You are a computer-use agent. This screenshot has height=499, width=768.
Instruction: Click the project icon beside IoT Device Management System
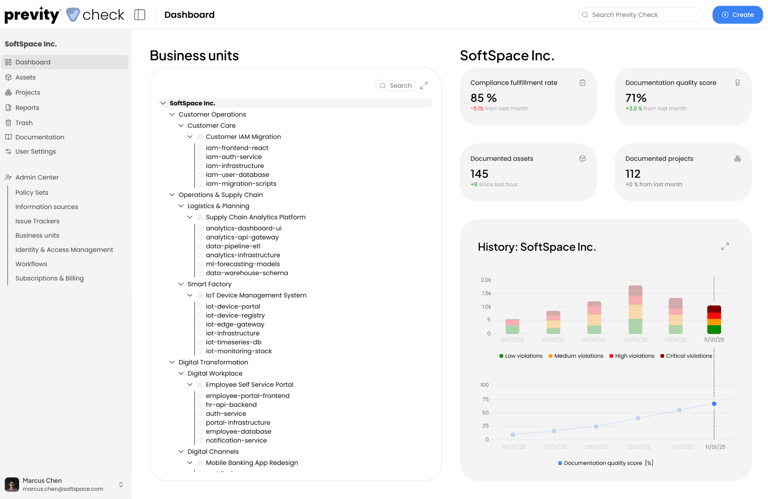pyautogui.click(x=200, y=295)
